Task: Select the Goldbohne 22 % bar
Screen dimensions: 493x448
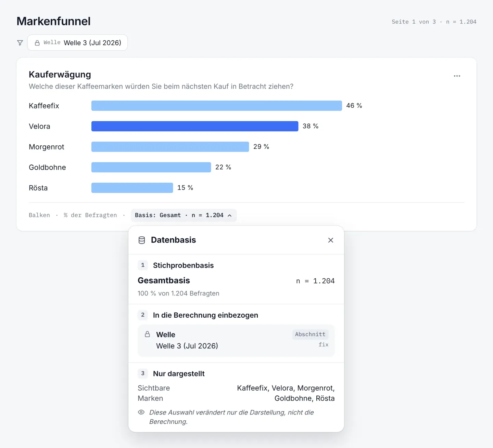Action: 151,167
